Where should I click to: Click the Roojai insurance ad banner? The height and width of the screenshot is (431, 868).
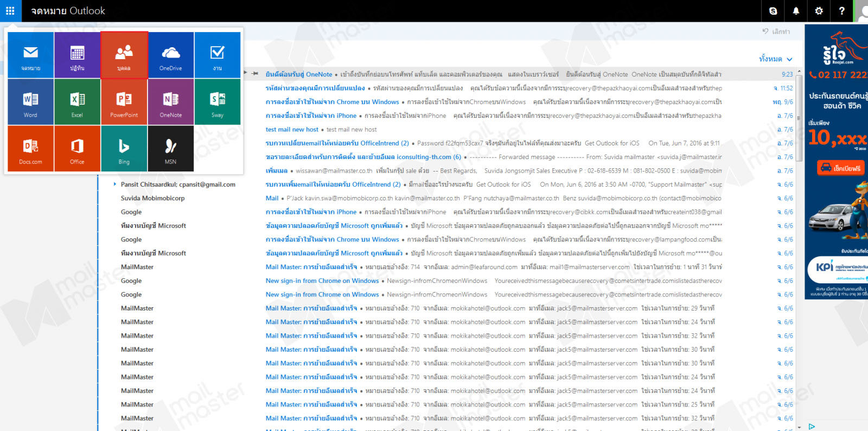[836, 162]
